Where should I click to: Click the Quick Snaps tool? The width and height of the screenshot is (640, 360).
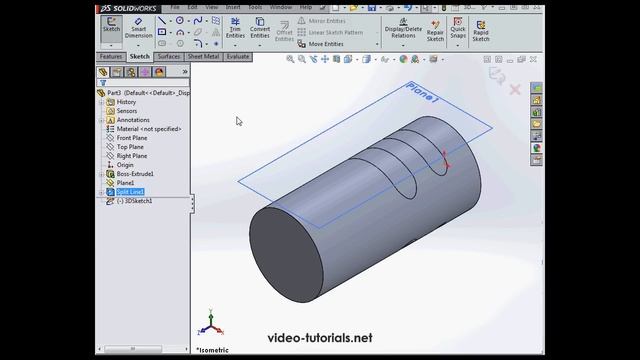tap(458, 28)
